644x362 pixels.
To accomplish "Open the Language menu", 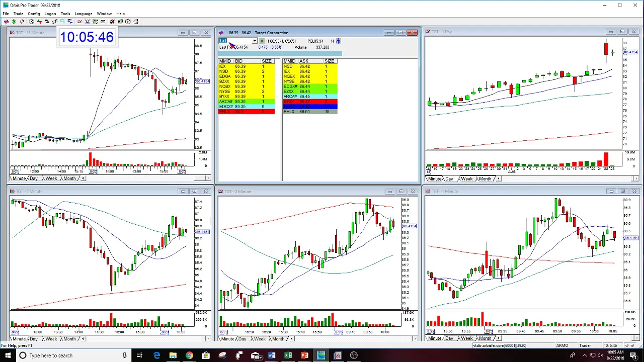I will pos(84,14).
